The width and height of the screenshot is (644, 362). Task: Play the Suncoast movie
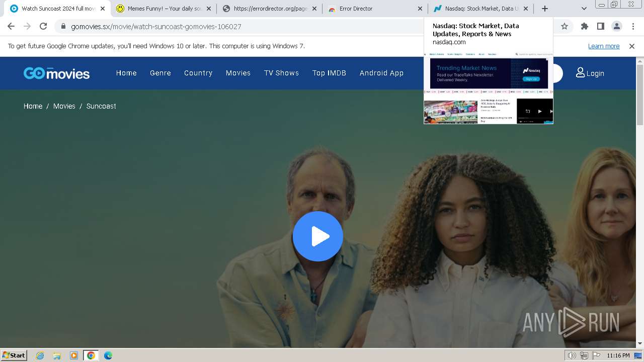click(x=318, y=236)
